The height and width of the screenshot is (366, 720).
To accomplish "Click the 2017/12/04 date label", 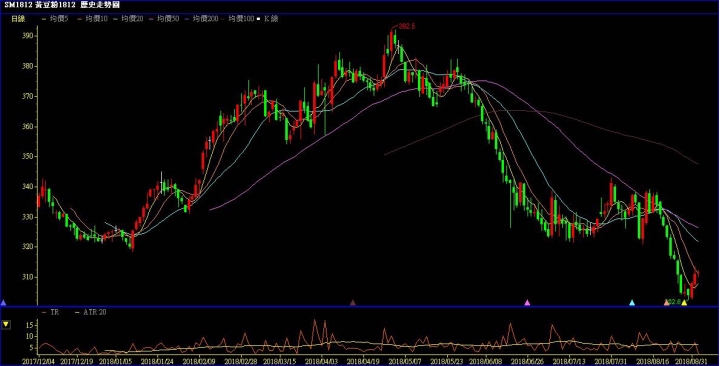I will coord(39,362).
